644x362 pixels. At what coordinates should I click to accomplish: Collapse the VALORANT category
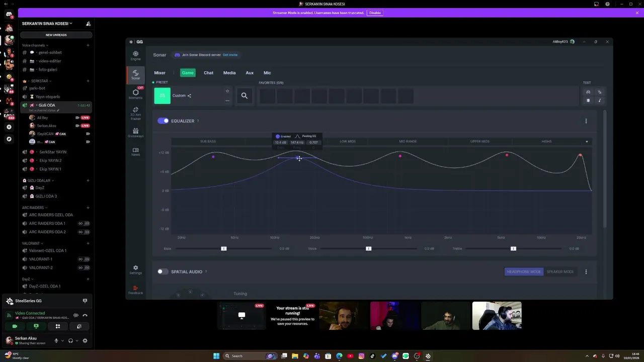(x=32, y=243)
